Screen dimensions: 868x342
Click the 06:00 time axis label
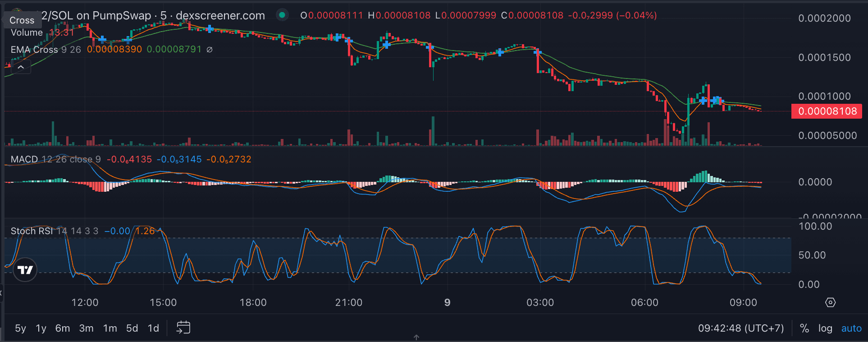coord(644,302)
